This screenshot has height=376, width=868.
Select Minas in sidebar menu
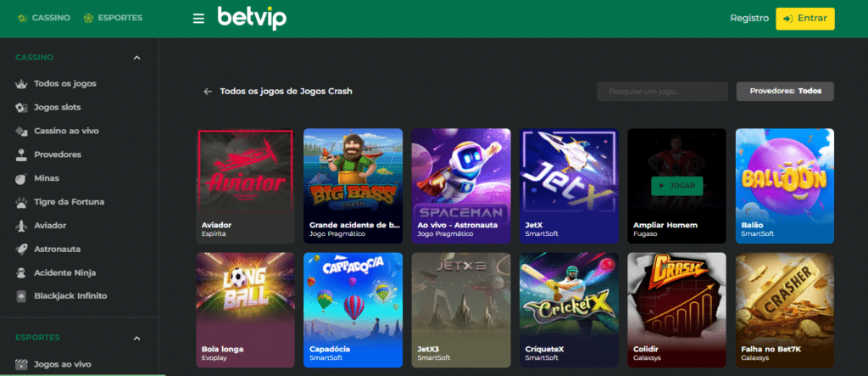coord(47,178)
